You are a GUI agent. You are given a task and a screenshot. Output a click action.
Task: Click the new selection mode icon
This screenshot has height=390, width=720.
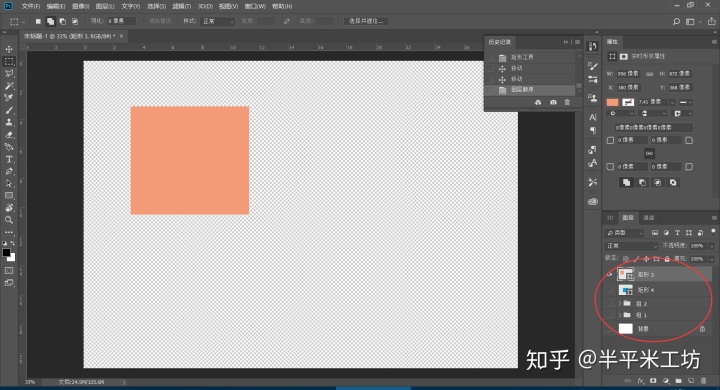click(38, 21)
